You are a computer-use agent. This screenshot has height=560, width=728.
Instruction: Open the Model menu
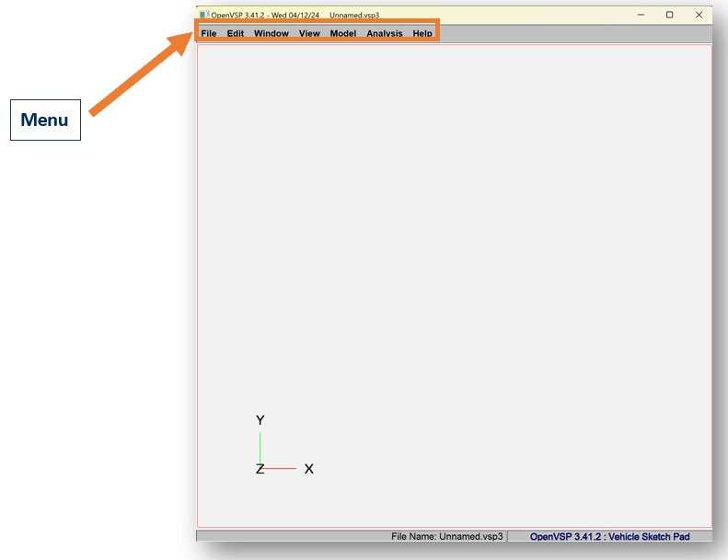pyautogui.click(x=342, y=33)
